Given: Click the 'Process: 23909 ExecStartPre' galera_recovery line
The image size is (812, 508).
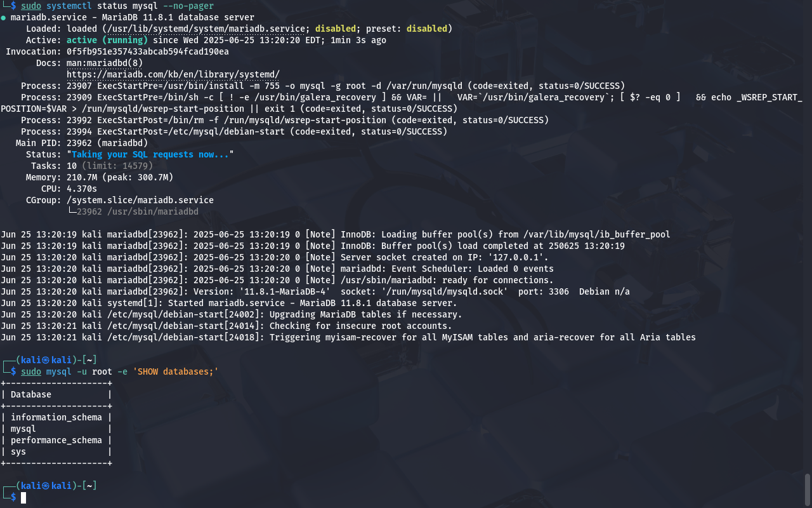Looking at the screenshot, I should point(402,103).
